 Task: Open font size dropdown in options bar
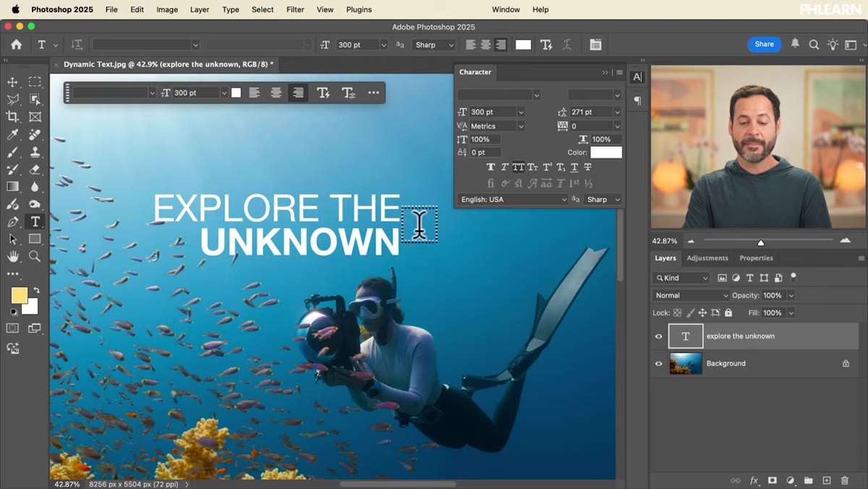pos(383,45)
